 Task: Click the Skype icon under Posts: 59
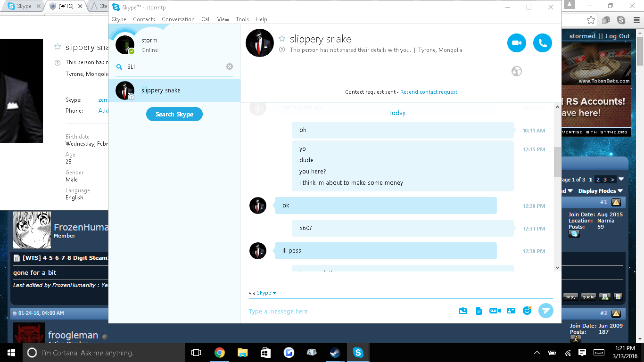point(574,234)
